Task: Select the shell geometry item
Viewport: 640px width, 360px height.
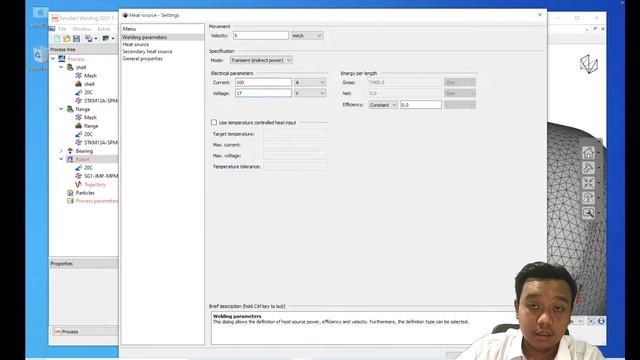Action: pyautogui.click(x=89, y=84)
